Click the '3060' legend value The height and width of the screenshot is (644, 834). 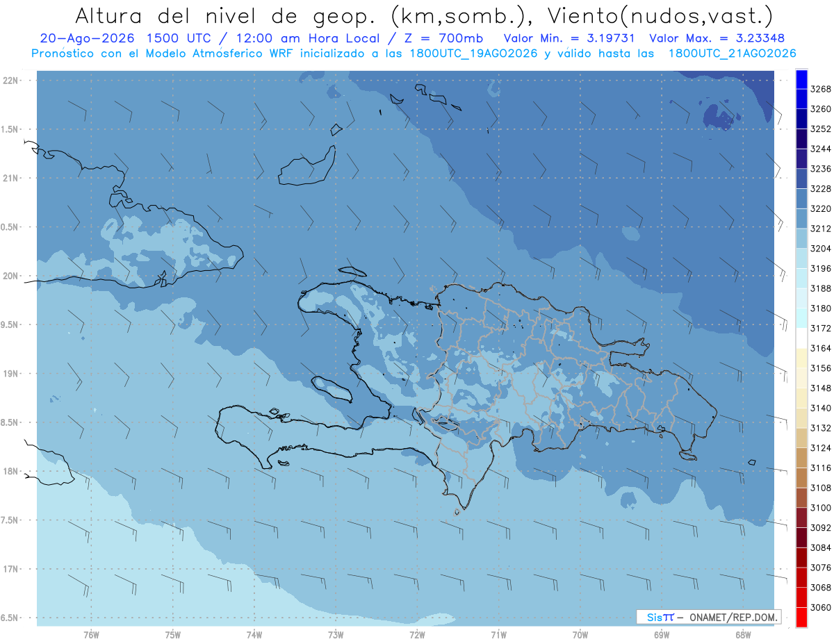pos(821,607)
